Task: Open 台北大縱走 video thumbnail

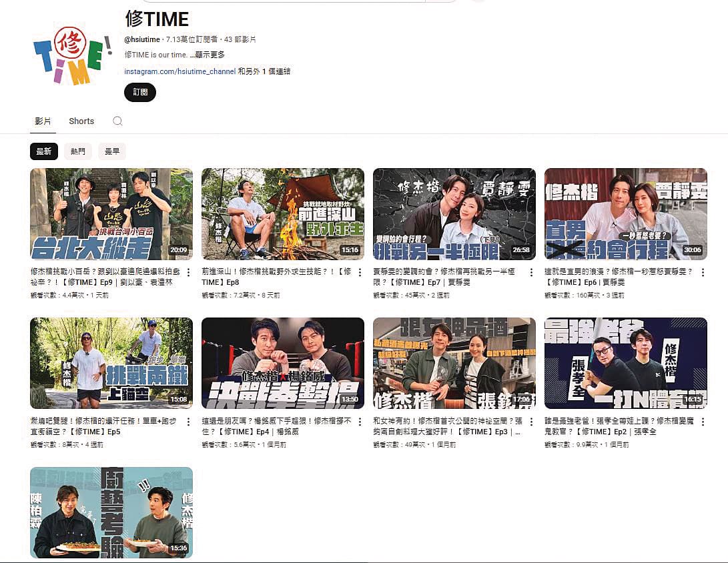Action: click(x=111, y=214)
